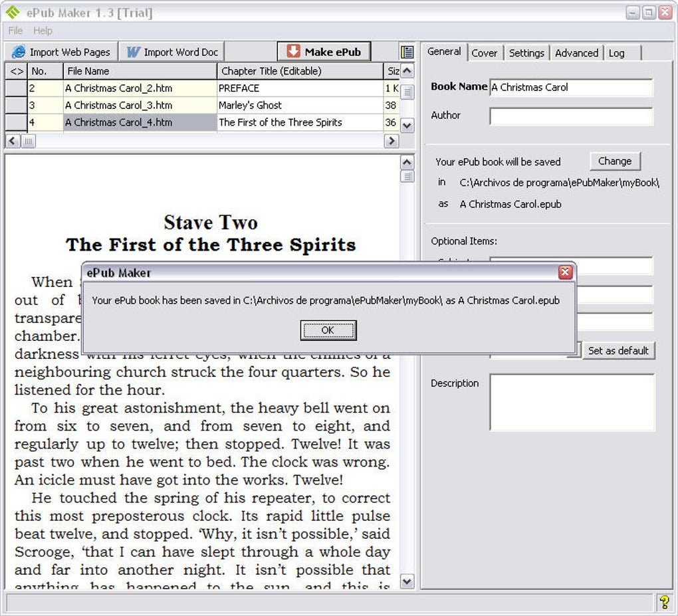Edit the PREFACE chapter title cell
The image size is (678, 616).
pyautogui.click(x=300, y=88)
